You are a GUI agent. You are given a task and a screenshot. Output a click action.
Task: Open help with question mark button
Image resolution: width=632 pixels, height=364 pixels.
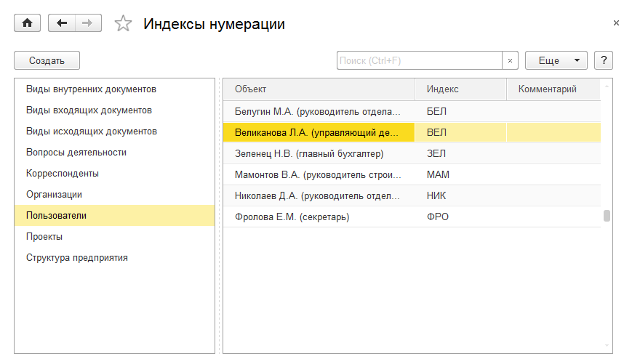pyautogui.click(x=604, y=61)
